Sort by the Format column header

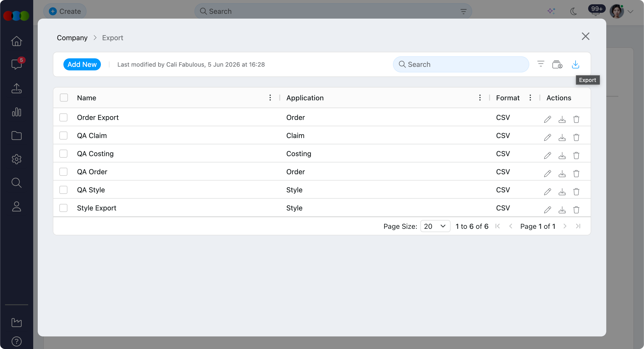508,98
